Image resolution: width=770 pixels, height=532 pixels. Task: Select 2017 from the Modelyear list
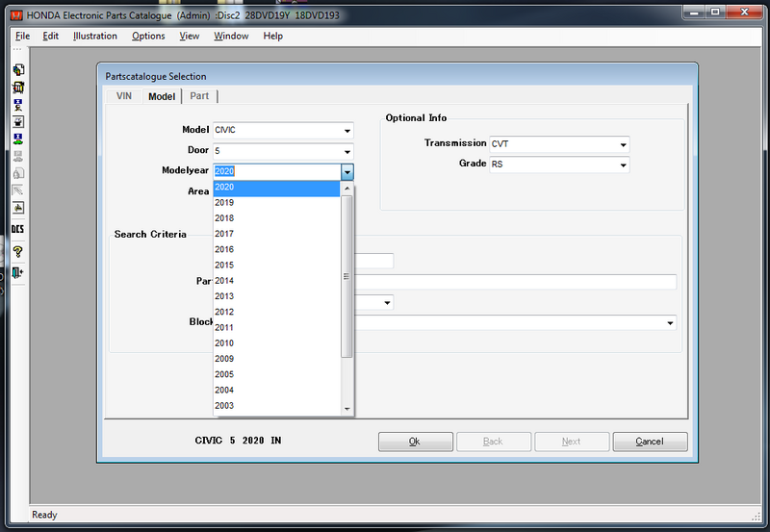click(x=224, y=234)
